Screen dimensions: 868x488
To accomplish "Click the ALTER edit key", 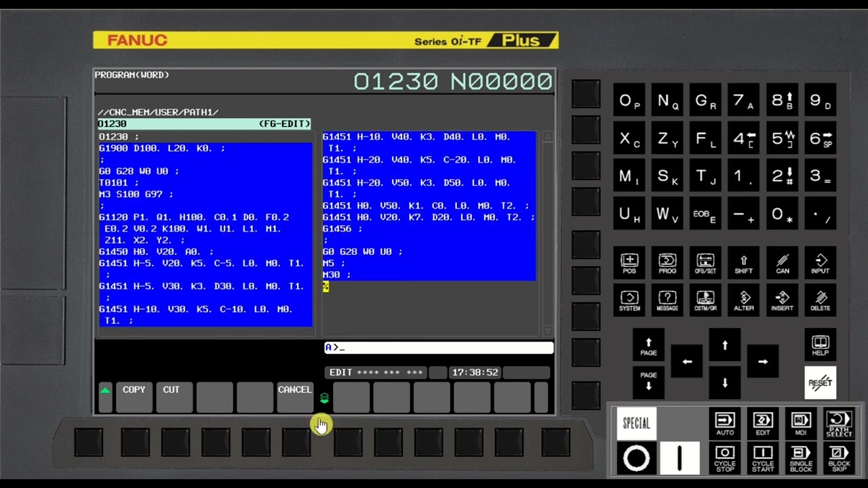I will pos(743,301).
